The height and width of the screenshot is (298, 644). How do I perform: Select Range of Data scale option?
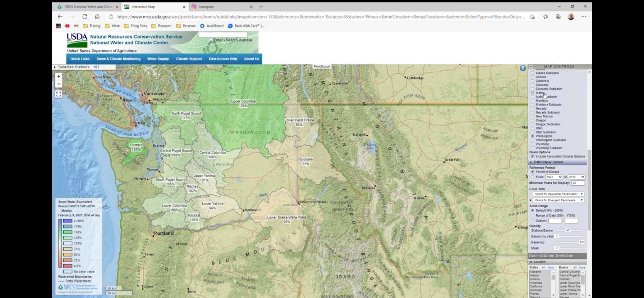533,216
